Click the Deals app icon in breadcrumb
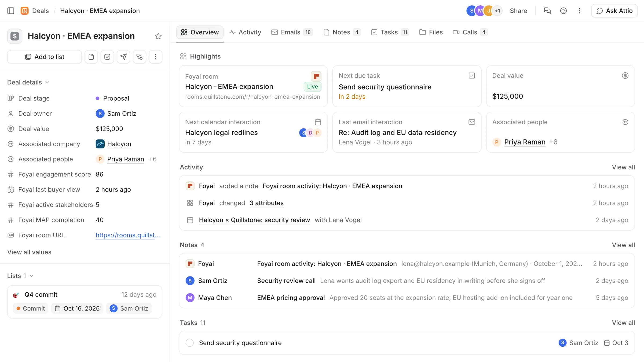The width and height of the screenshot is (644, 362). point(24,11)
